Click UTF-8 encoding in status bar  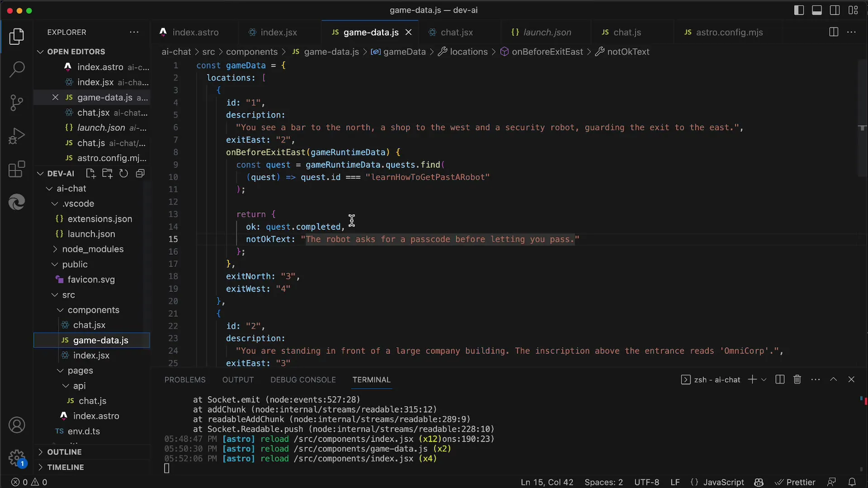point(646,482)
